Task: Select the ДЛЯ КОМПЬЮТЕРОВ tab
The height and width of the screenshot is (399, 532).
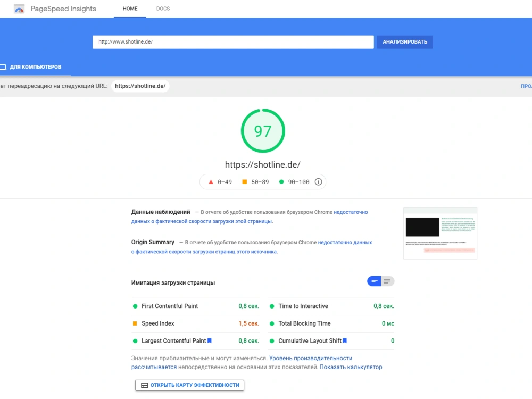Action: 35,67
